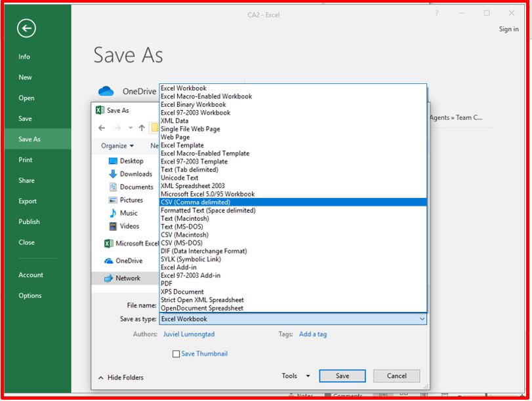Image resolution: width=532 pixels, height=401 pixels.
Task: Click the Forward arrow in the dialog navigation bar
Action: point(117,128)
